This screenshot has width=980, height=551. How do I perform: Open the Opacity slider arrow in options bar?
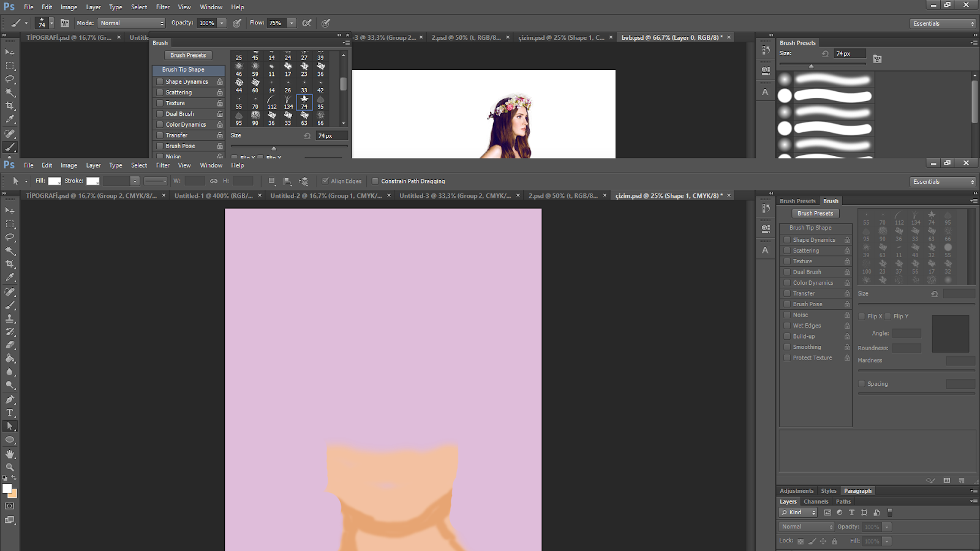(222, 23)
